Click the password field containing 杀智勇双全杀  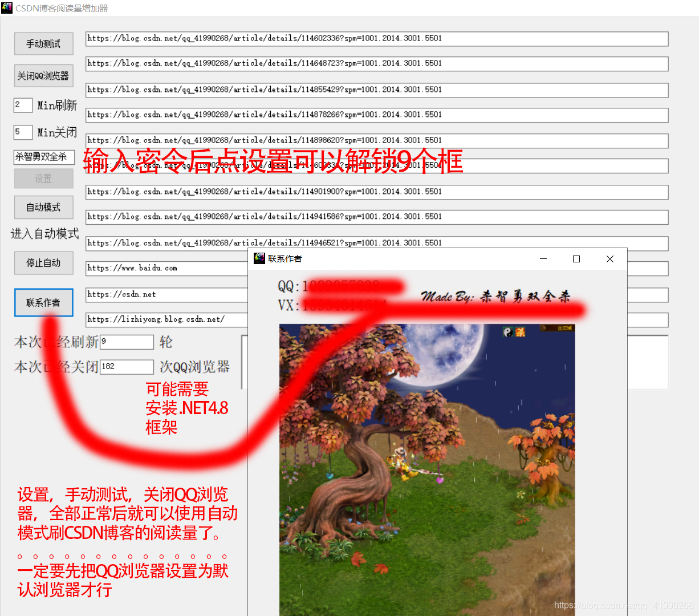tap(44, 157)
